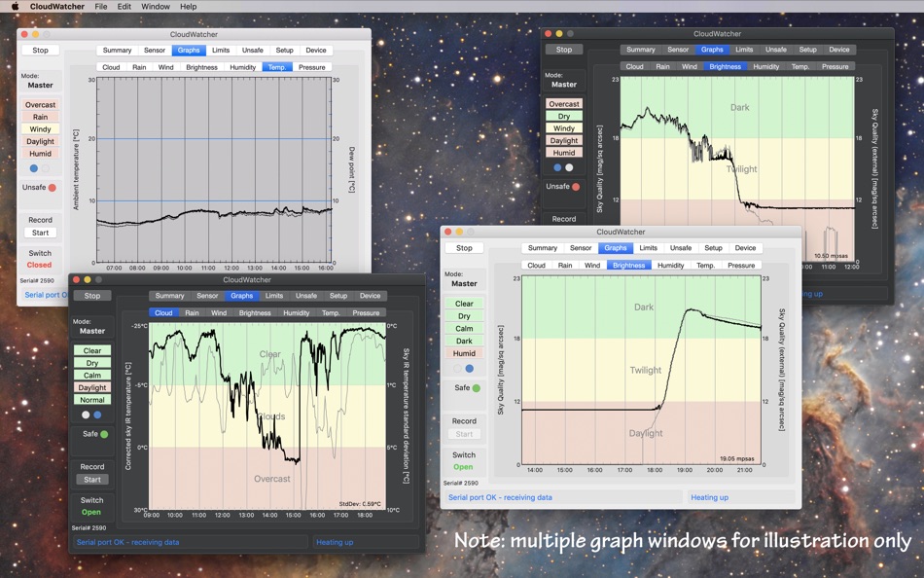Select Pressure graph in the light Temp. window
Image resolution: width=924 pixels, height=578 pixels.
click(312, 67)
